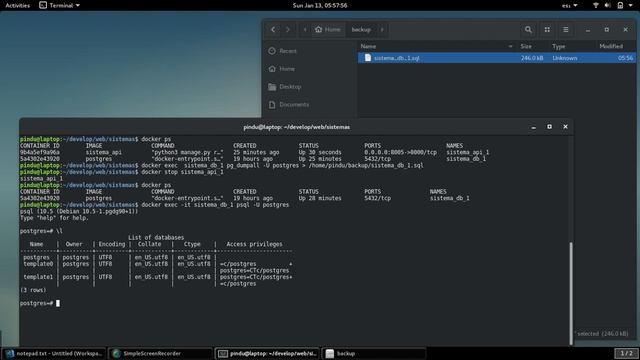
Task: Switch to the backup window in taskbar
Action: click(x=373, y=353)
